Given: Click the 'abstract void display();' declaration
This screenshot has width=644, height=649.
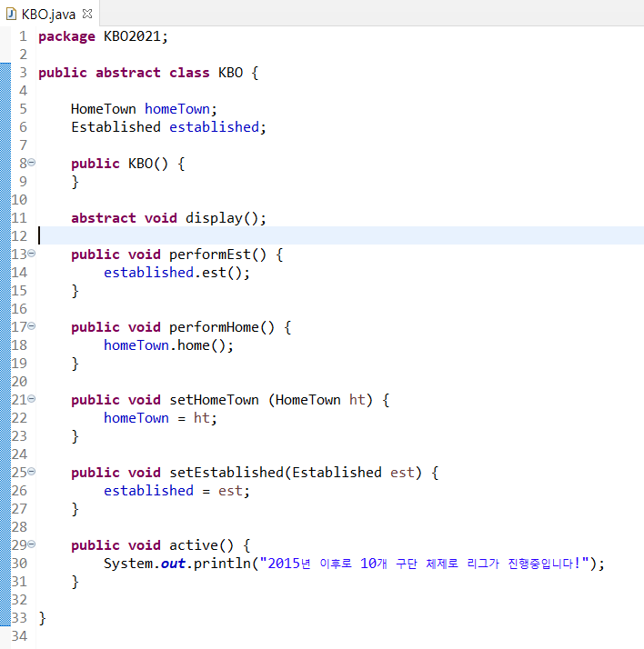Looking at the screenshot, I should point(168,218).
